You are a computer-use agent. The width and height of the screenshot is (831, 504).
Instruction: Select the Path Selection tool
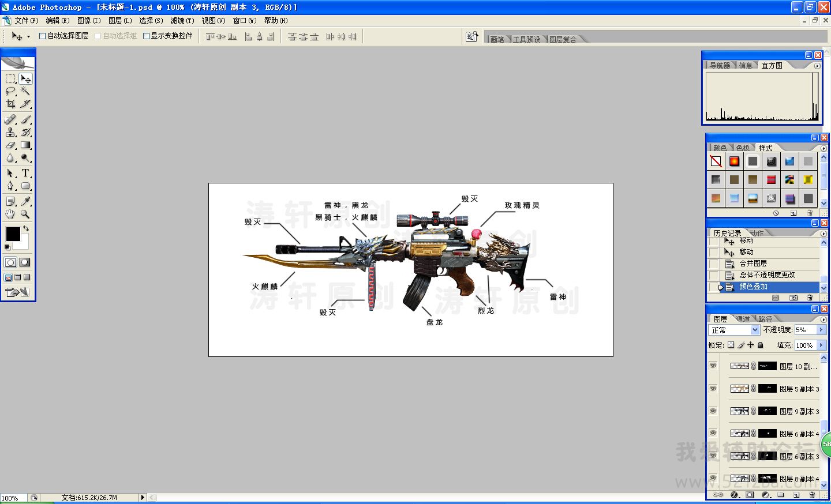pos(10,173)
